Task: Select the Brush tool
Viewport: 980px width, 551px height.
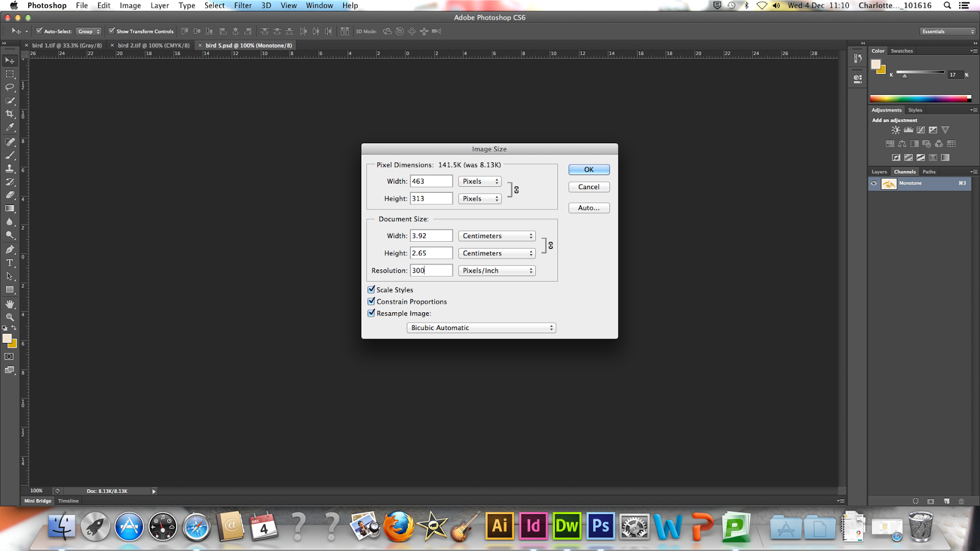Action: coord(10,156)
